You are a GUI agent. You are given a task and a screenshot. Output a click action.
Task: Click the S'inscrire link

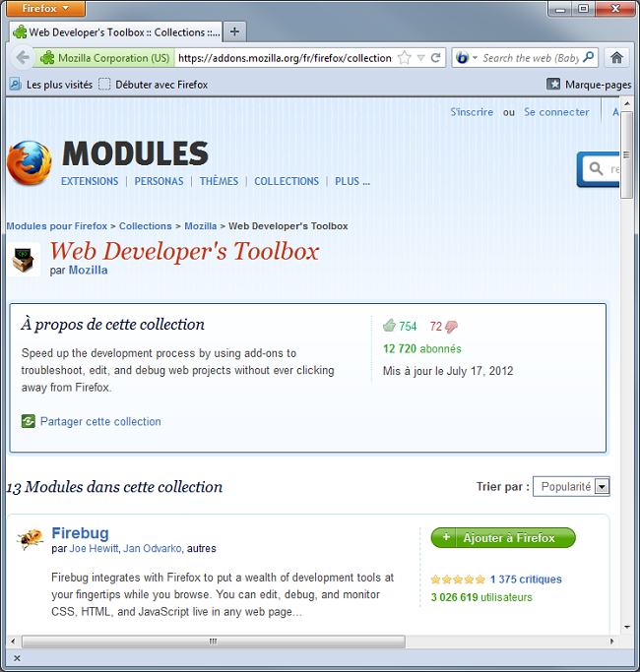point(472,112)
